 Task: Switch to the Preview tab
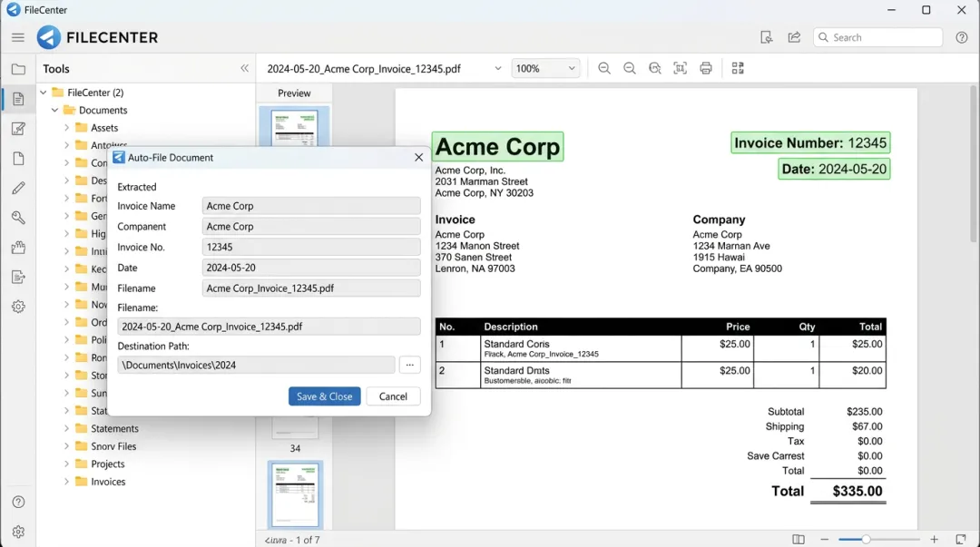(294, 93)
